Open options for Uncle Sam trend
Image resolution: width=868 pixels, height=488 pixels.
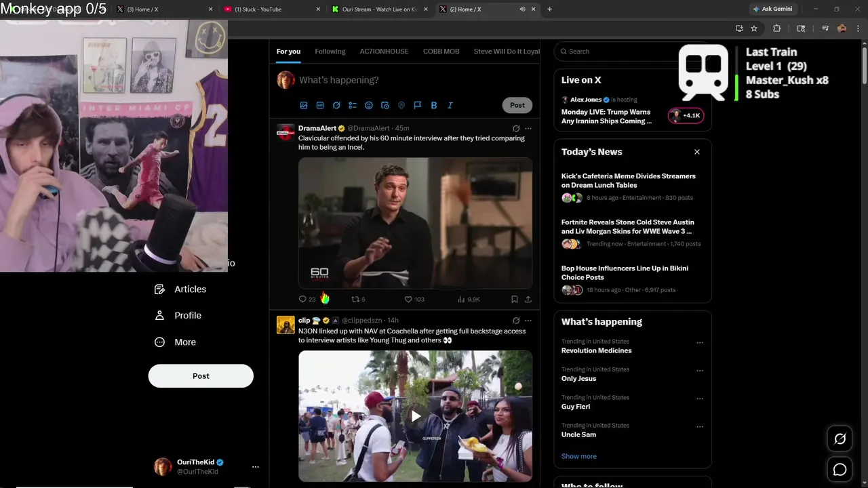pos(700,427)
